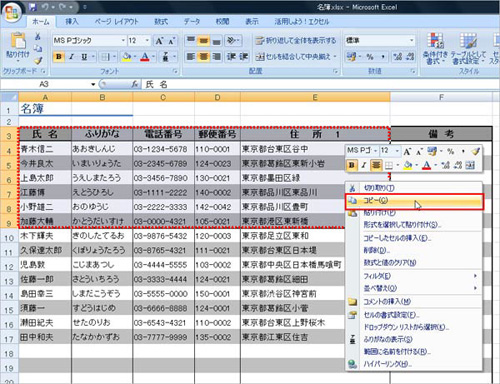Decrease indent in the ribbon alignment group
Image resolution: width=500 pixels, height=384 pixels.
(x=231, y=57)
